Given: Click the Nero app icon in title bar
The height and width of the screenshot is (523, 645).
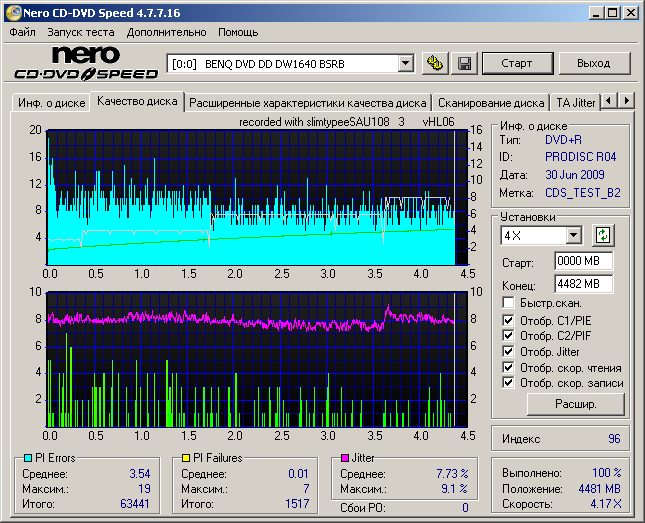Looking at the screenshot, I should point(12,12).
